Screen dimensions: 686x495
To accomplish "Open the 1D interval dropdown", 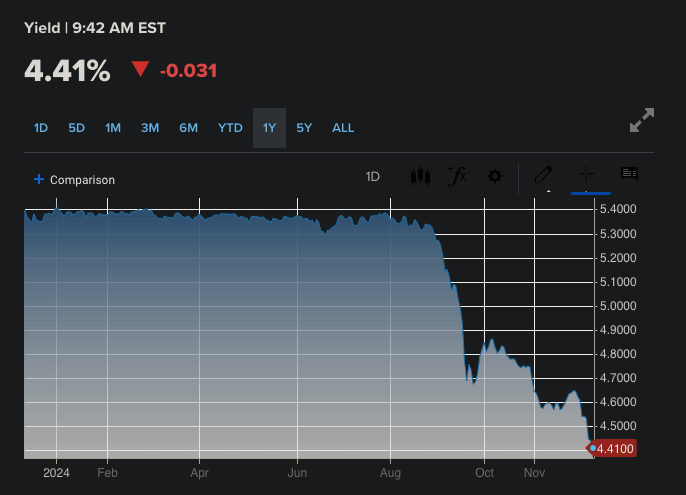I will pyautogui.click(x=373, y=177).
